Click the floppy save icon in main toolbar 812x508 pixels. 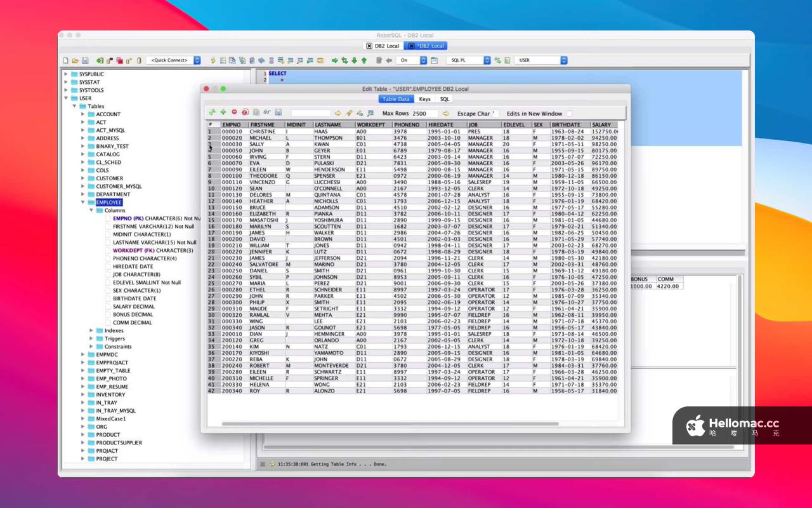coord(85,60)
